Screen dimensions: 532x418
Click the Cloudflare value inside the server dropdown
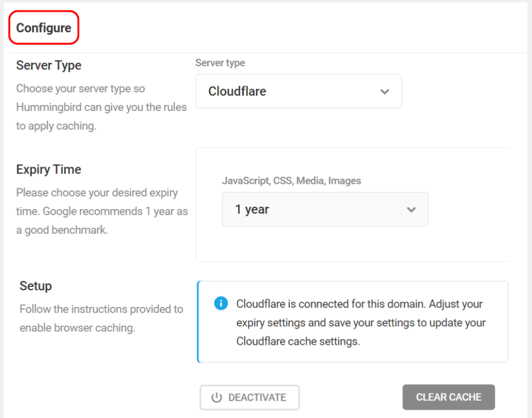tap(237, 91)
